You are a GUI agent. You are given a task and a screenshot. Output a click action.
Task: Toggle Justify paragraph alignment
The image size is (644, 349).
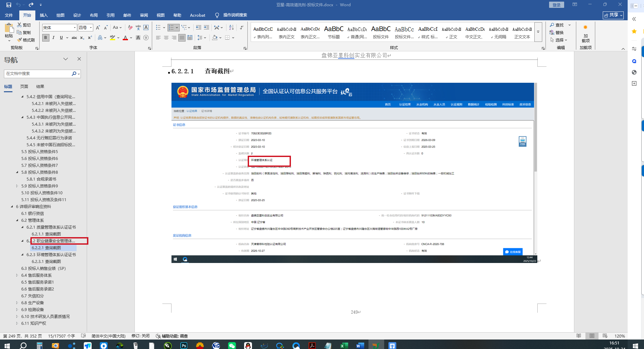pyautogui.click(x=182, y=38)
